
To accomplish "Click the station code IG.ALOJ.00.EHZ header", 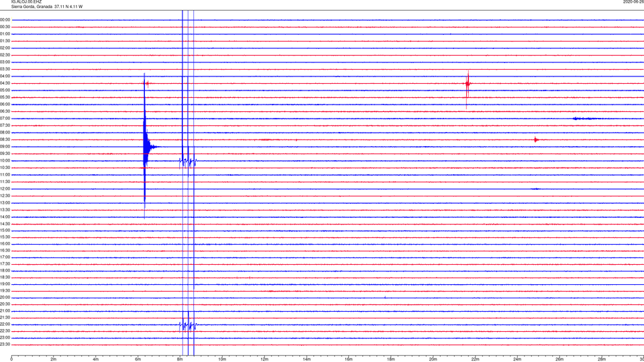I will click(26, 1).
